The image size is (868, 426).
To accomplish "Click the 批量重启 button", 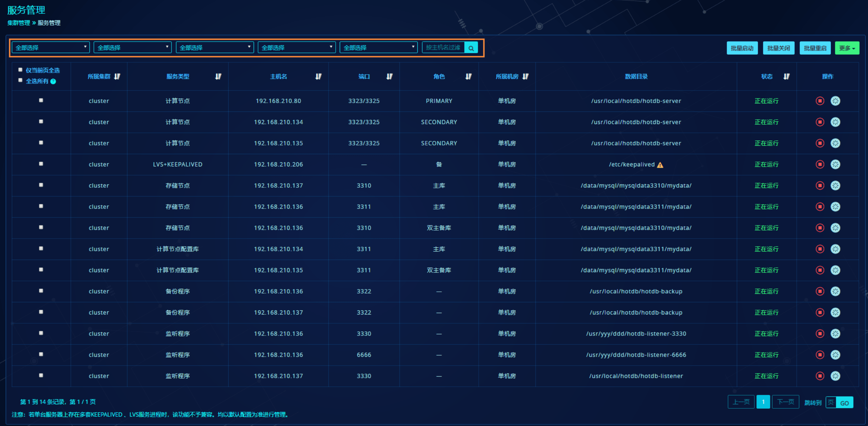I will pos(815,48).
